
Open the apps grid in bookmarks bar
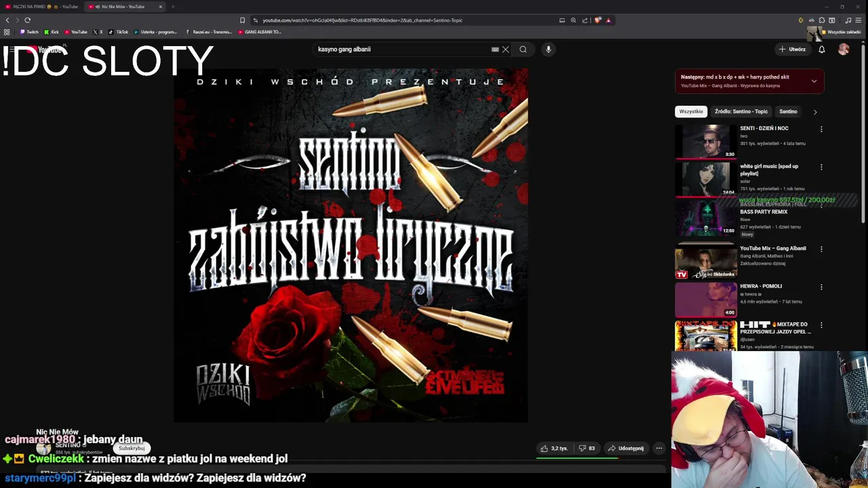tap(7, 32)
